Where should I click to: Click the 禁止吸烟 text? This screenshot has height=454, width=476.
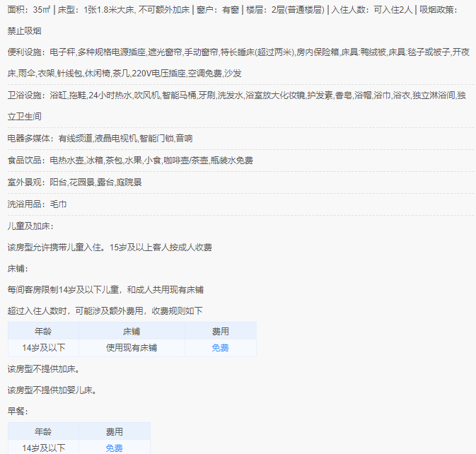(24, 31)
